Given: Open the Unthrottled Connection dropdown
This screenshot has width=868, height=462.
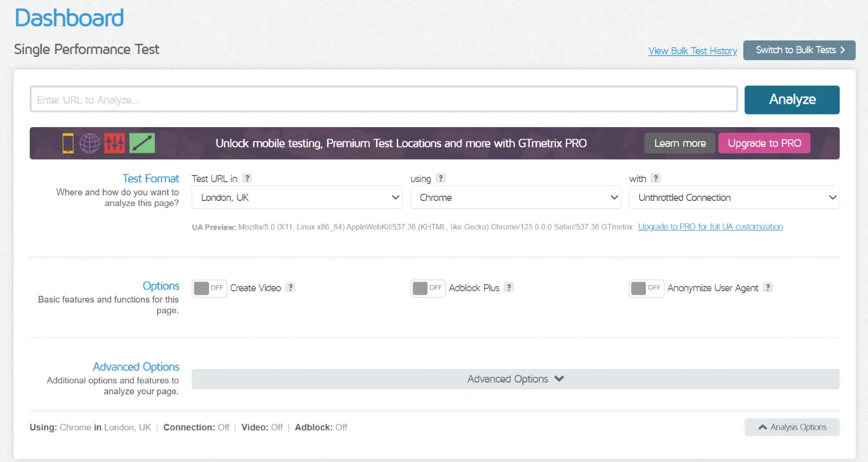Looking at the screenshot, I should pos(733,198).
